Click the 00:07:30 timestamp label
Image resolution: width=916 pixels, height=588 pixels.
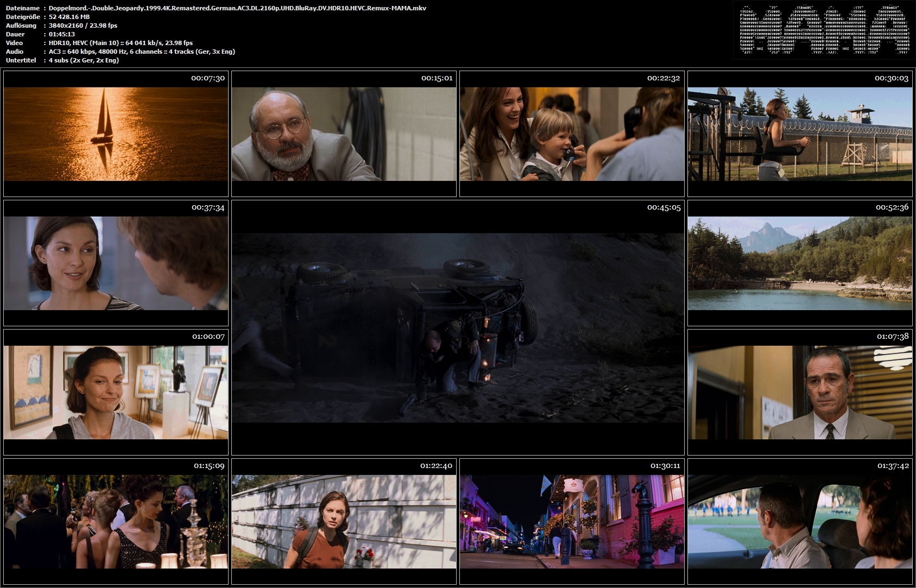tap(207, 78)
